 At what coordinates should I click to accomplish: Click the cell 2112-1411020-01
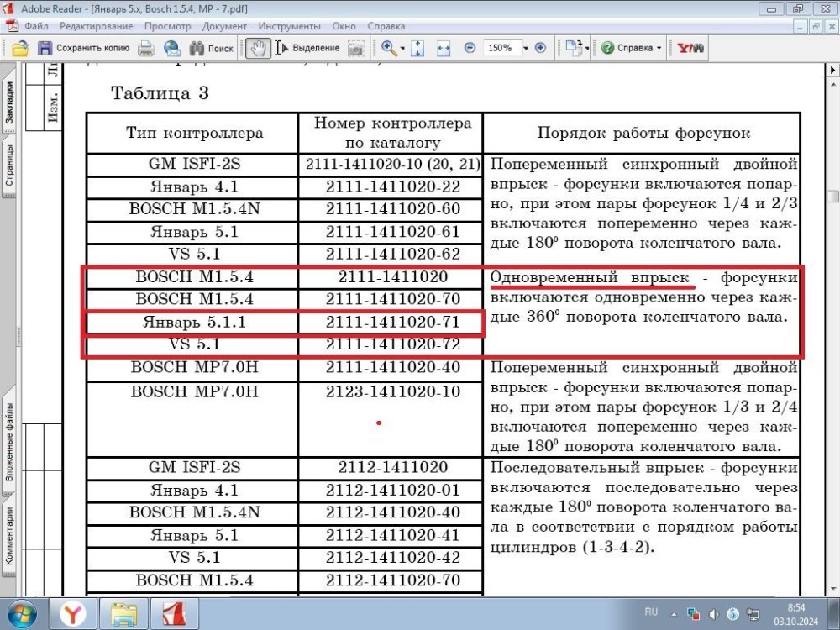[392, 491]
